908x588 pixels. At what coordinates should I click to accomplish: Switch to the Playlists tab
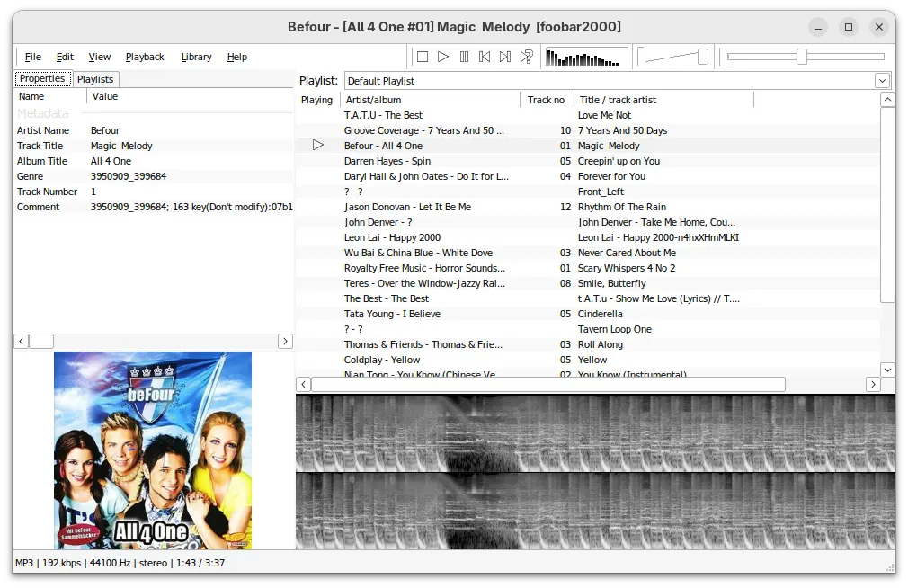[95, 79]
